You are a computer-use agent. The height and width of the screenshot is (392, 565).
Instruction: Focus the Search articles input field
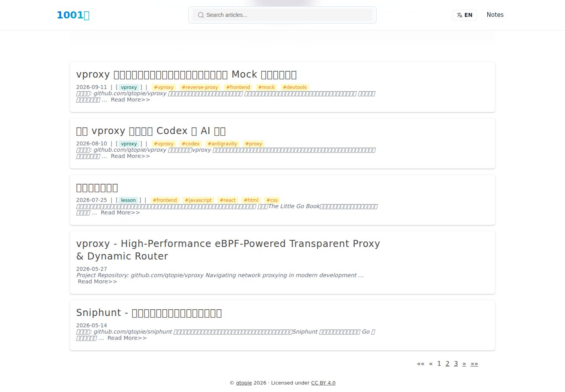(x=282, y=15)
